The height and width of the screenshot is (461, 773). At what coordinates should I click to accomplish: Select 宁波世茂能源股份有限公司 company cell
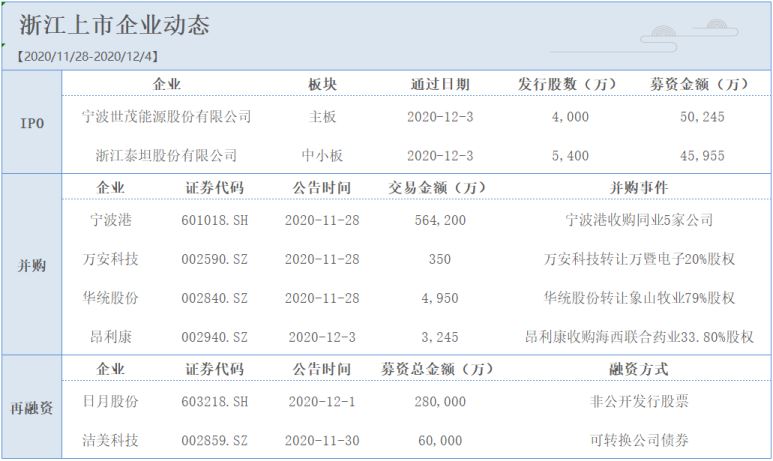tap(167, 117)
